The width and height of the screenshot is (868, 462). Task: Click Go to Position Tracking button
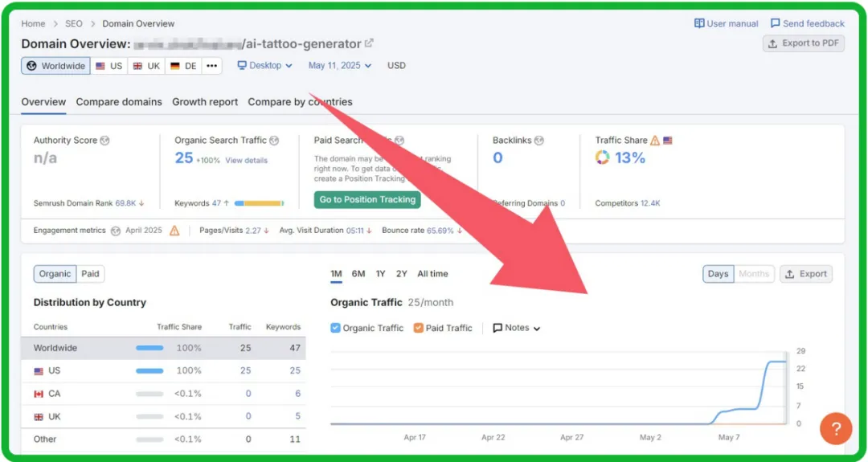[367, 199]
